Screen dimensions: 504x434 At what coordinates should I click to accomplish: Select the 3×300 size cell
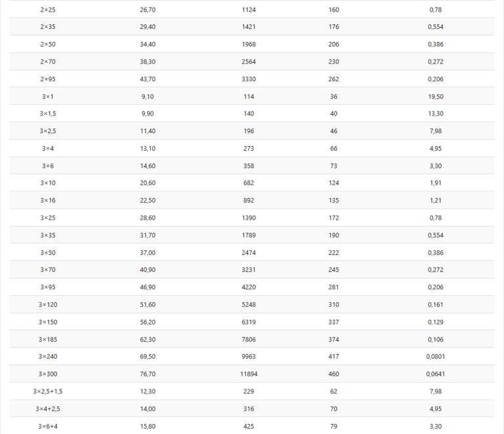(x=47, y=374)
